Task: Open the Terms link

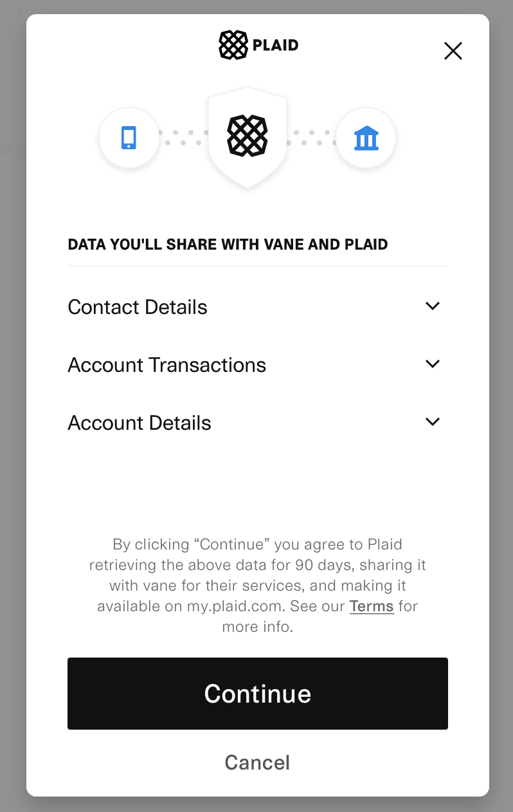Action: pyautogui.click(x=372, y=606)
